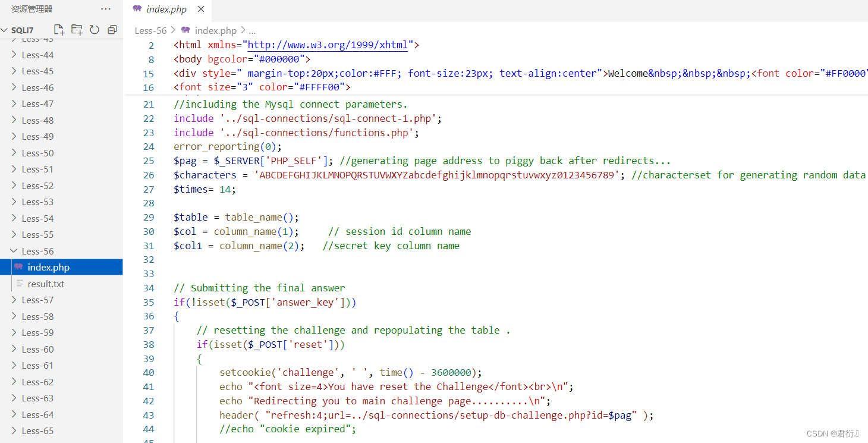This screenshot has width=868, height=443.
Task: Click Less-56 in the breadcrumb path
Action: coord(150,30)
